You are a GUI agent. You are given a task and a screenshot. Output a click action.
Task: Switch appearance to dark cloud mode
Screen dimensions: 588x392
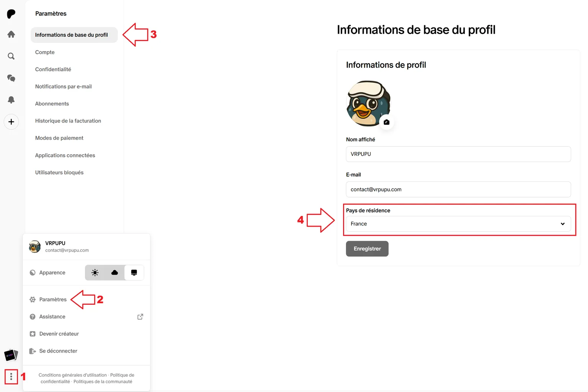point(114,273)
